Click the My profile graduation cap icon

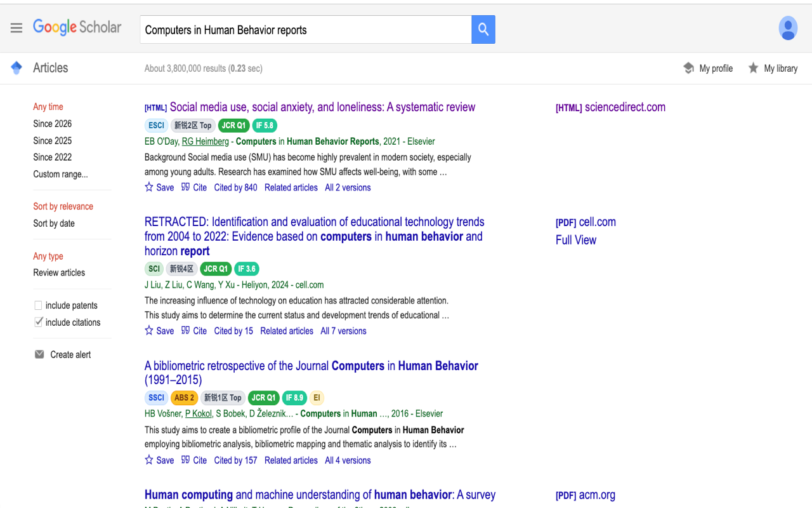(689, 68)
